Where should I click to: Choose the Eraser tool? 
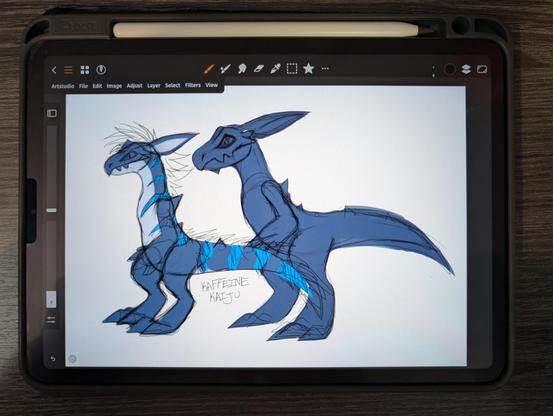tap(259, 69)
